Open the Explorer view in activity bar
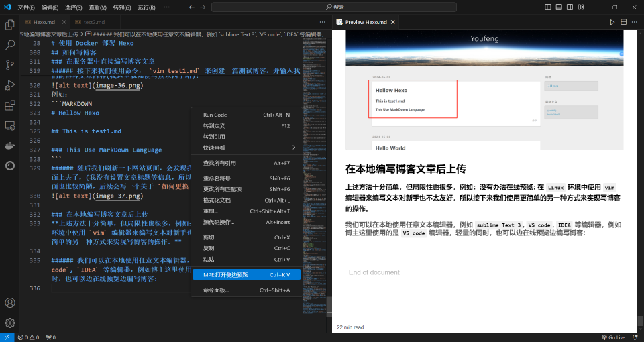 [x=10, y=25]
